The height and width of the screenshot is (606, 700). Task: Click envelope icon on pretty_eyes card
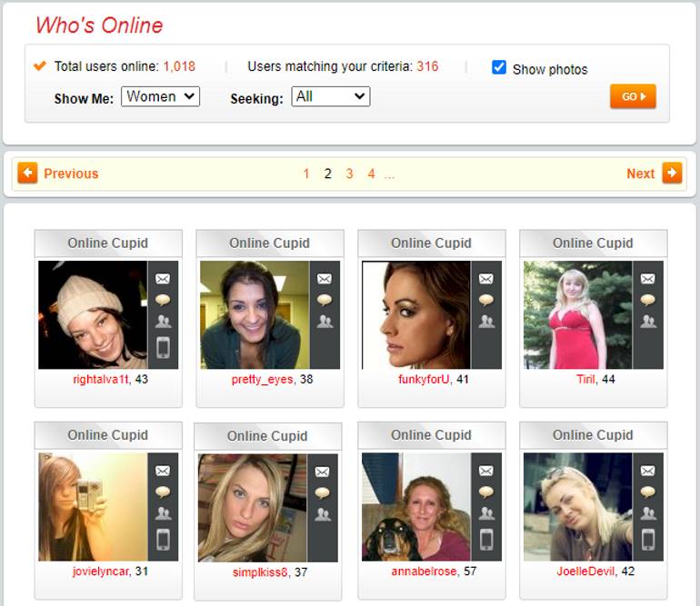pyautogui.click(x=325, y=279)
